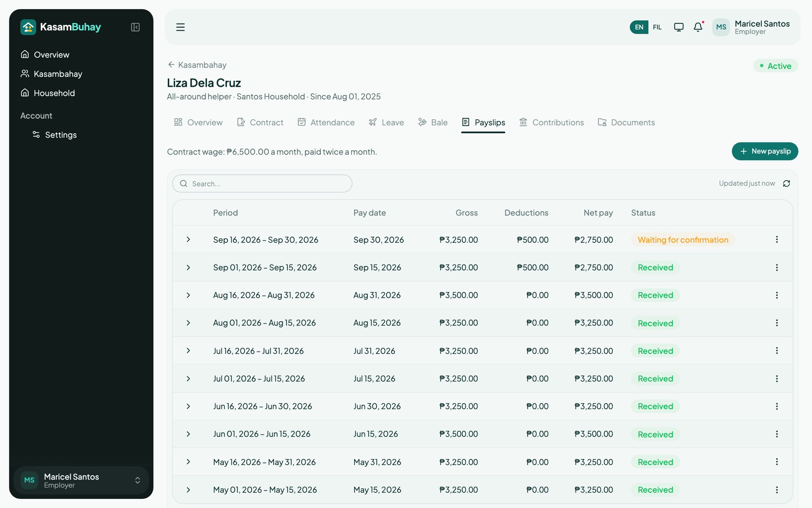Open row menu for Aug 01 – Aug 15 payslip
Viewport: 812px width, 508px height.
click(x=777, y=323)
